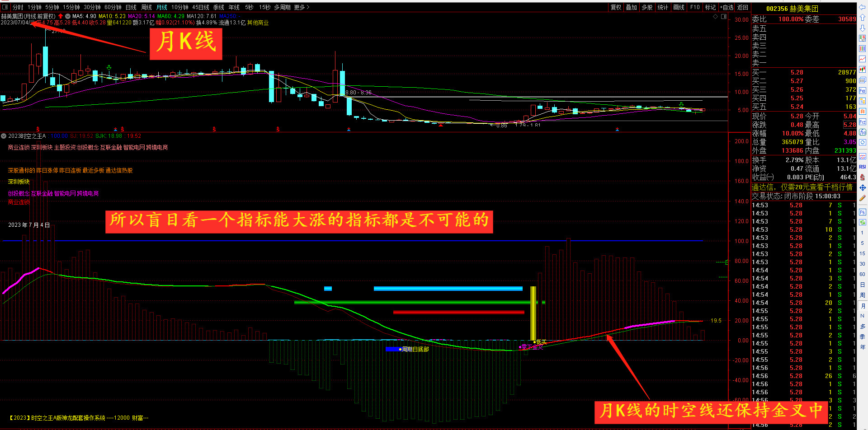Select 60-minute period in right sidebar
Image resolution: width=868 pixels, height=430 pixels.
point(863,274)
